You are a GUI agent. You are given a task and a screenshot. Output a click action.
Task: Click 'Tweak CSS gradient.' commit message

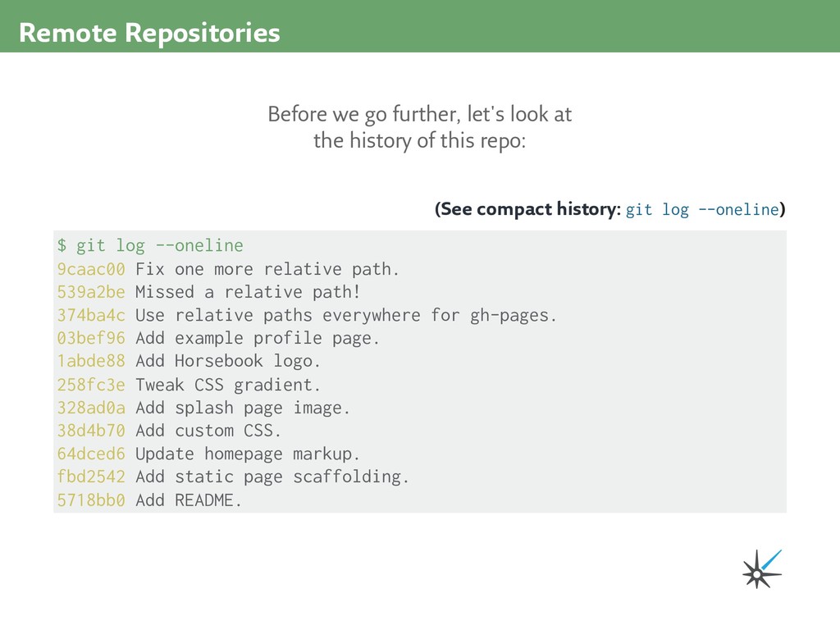[228, 385]
